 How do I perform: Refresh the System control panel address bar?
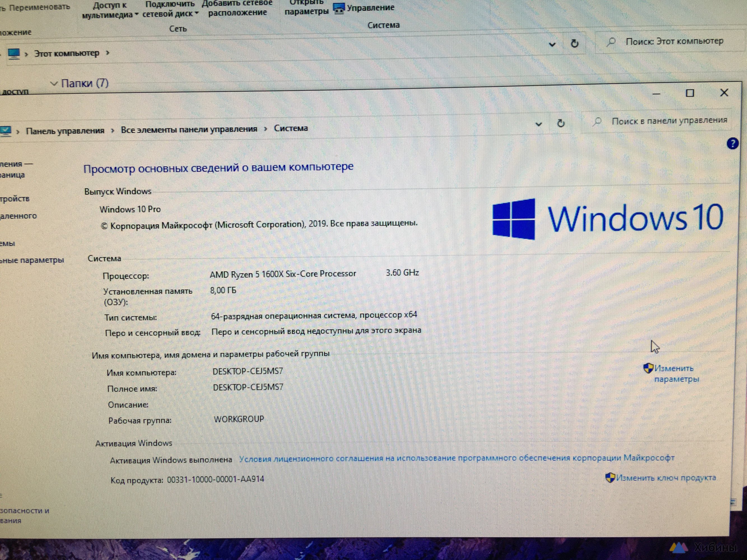560,123
